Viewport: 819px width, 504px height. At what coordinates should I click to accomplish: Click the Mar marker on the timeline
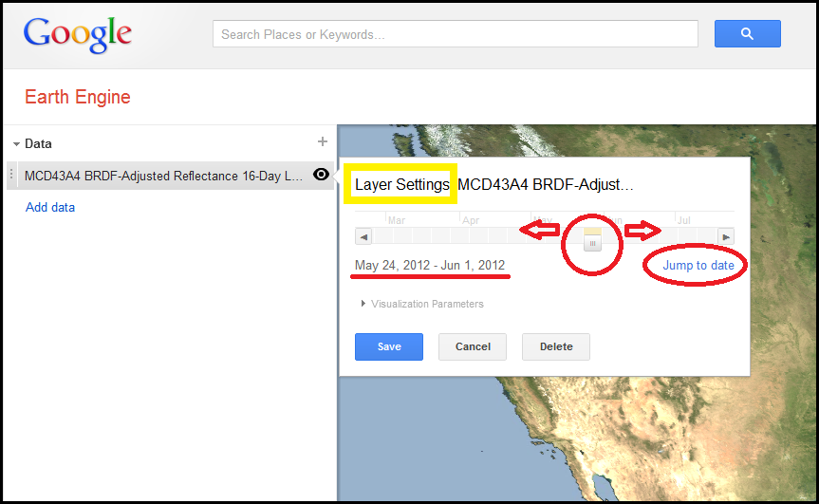tap(397, 220)
